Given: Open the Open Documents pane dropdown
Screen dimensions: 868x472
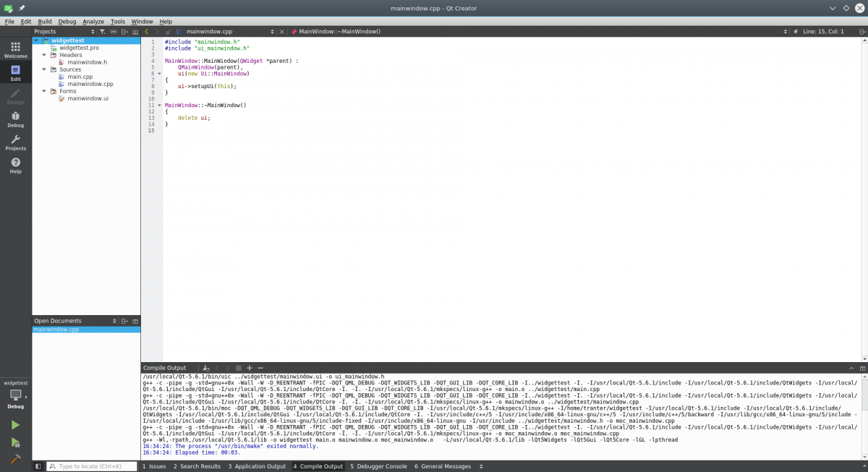Looking at the screenshot, I should pos(114,321).
